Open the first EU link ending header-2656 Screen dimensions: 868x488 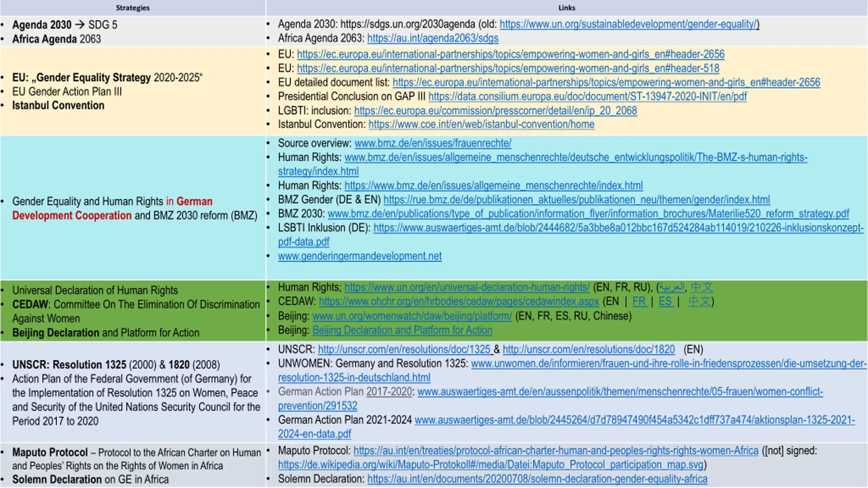511,54
